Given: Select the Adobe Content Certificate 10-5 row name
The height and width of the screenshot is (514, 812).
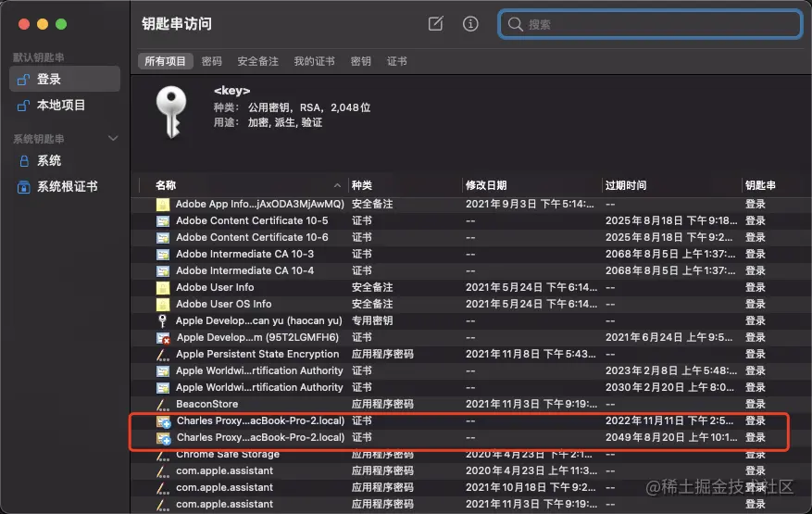Looking at the screenshot, I should click(x=252, y=220).
